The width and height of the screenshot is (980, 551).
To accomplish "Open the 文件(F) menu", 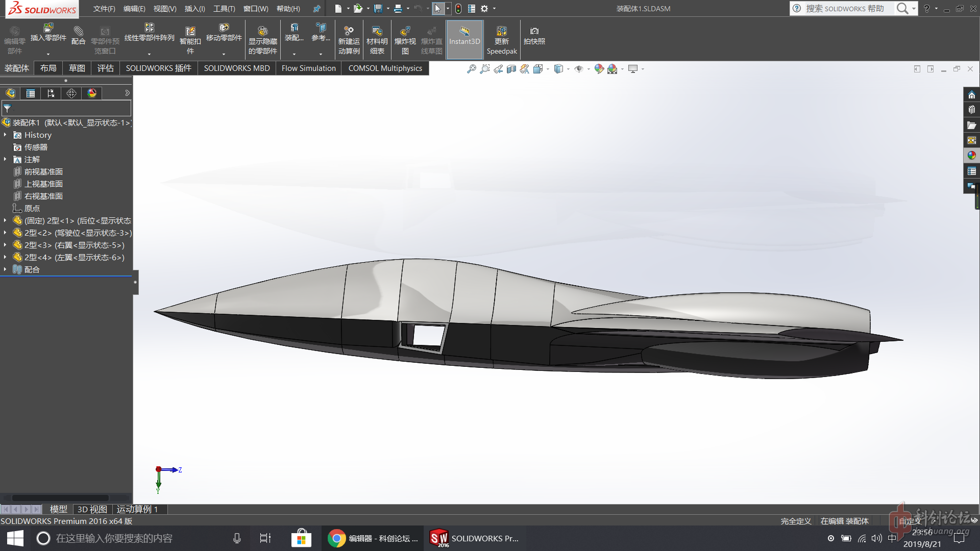I will pyautogui.click(x=104, y=9).
